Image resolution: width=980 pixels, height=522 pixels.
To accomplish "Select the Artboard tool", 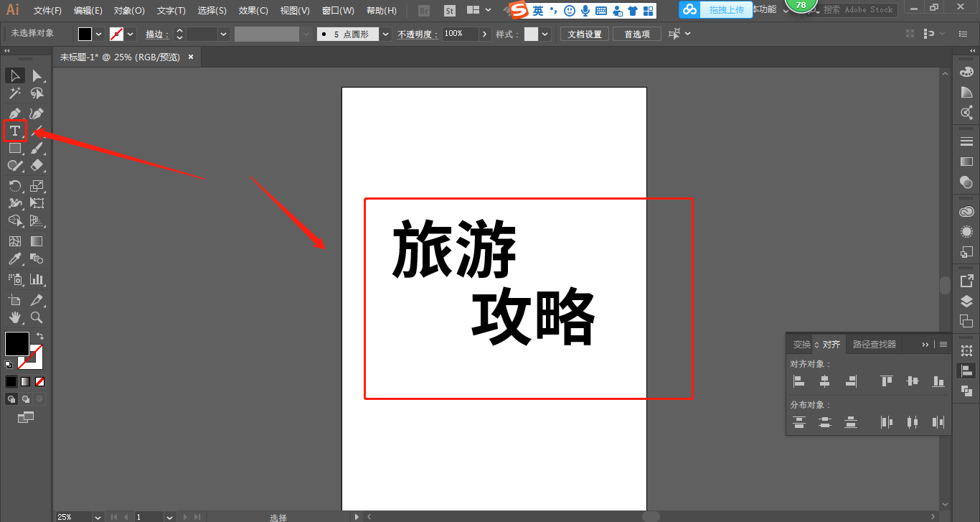I will point(15,299).
